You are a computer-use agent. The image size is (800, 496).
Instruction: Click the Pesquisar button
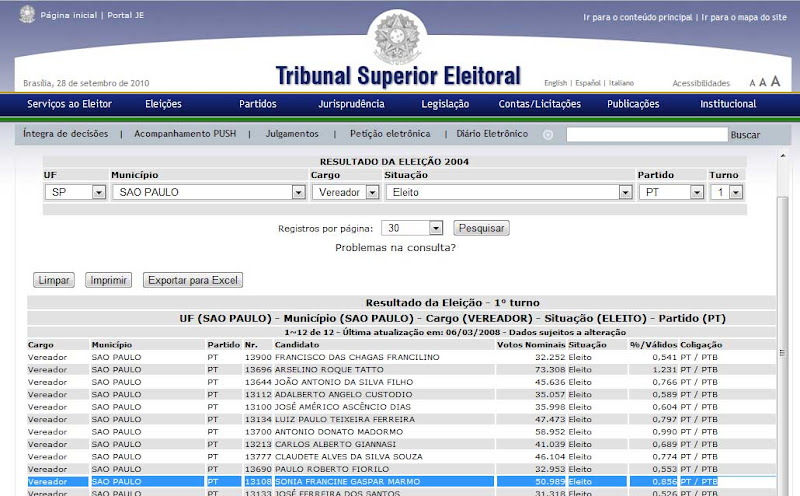click(481, 228)
